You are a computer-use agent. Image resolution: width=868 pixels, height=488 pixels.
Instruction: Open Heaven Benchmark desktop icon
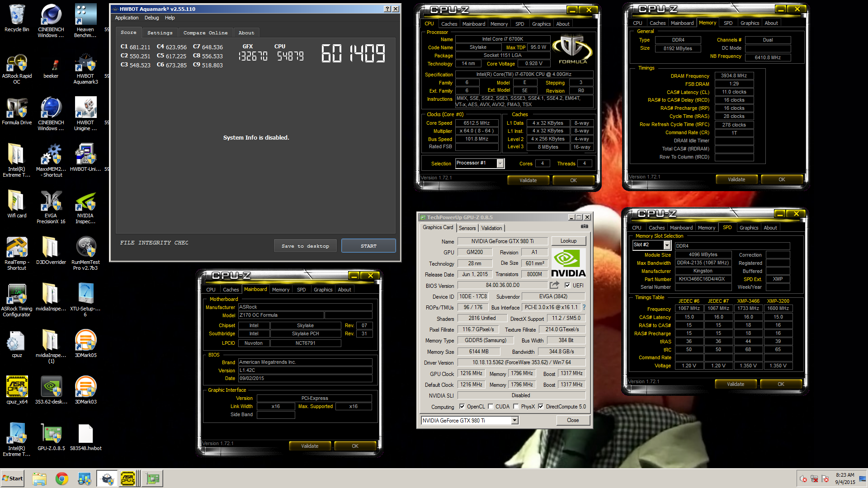[x=85, y=21]
